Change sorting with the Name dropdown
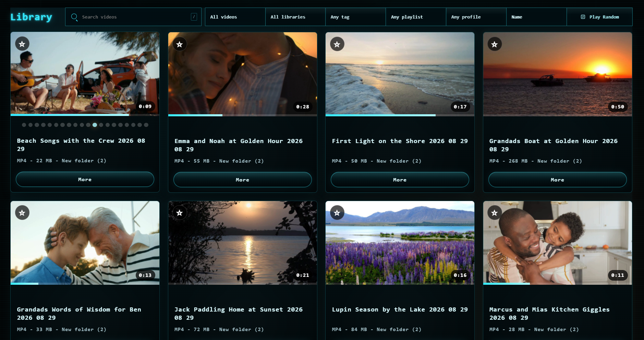This screenshot has width=644, height=340. tap(536, 17)
